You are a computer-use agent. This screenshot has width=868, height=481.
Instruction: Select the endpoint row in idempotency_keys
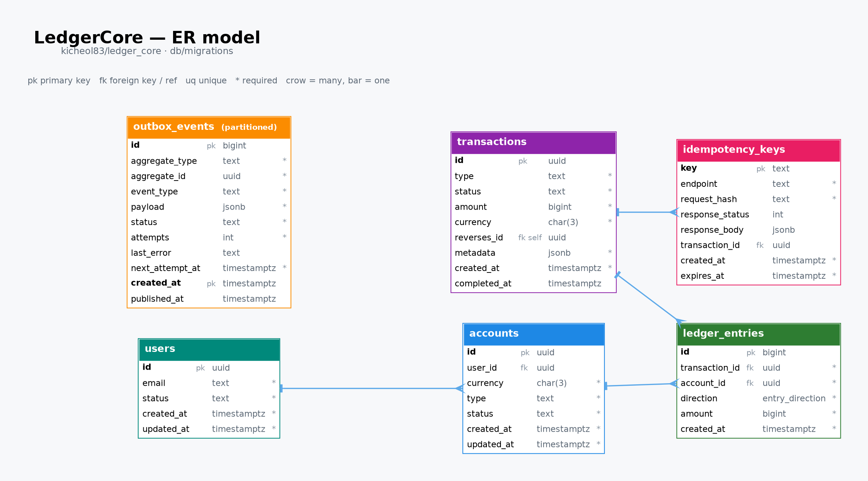tap(758, 184)
